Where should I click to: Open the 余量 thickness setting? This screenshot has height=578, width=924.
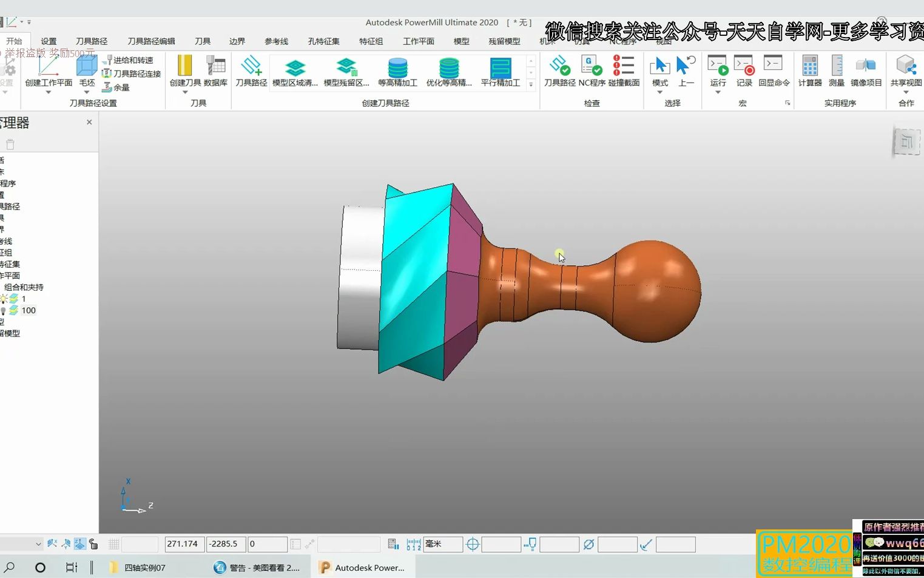click(116, 87)
